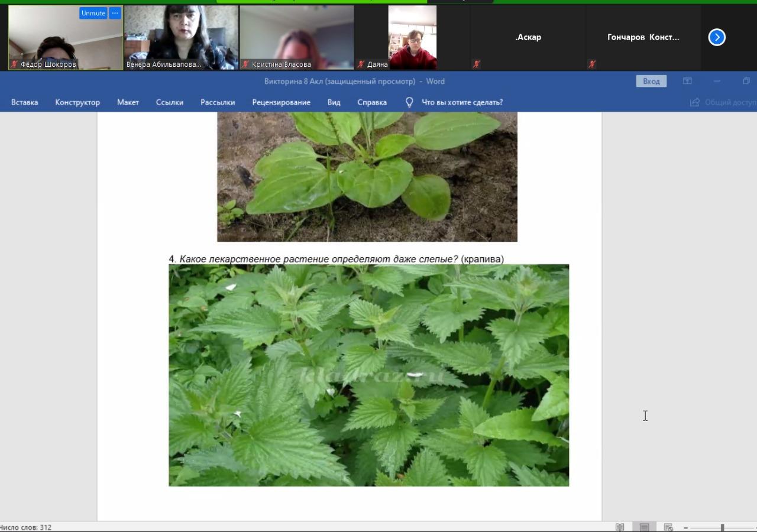The image size is (757, 532).
Task: Click the muted mic icon beside Даяна
Action: (x=361, y=64)
